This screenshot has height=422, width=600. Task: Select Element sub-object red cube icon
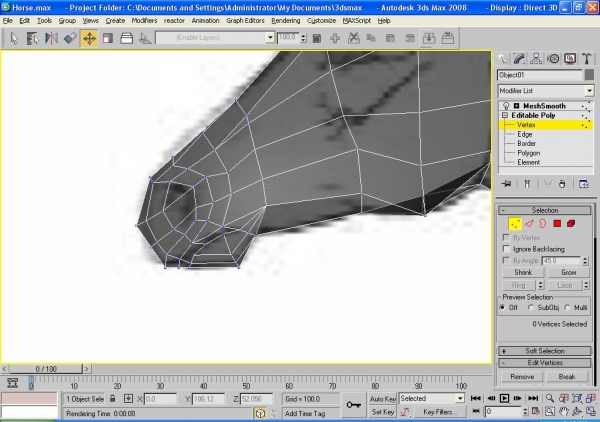pos(571,223)
